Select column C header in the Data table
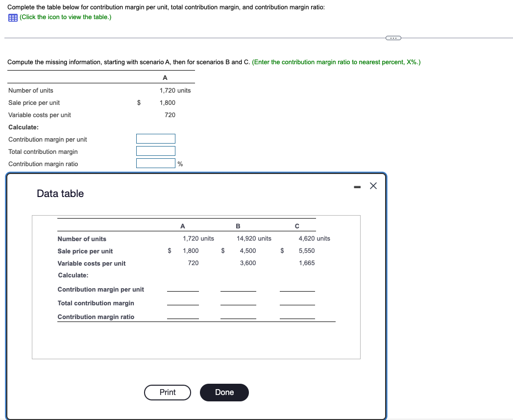Viewport: 513px width, 420px height. 296,226
